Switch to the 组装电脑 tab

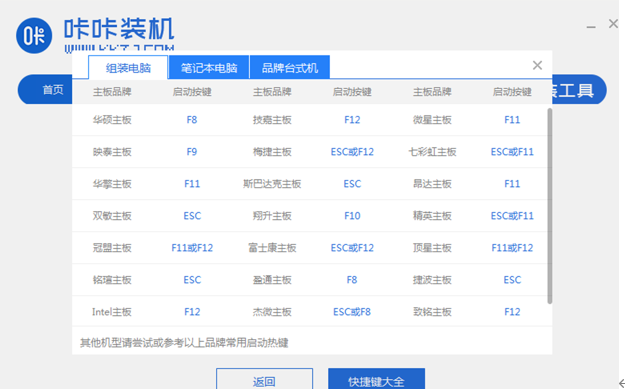point(128,68)
